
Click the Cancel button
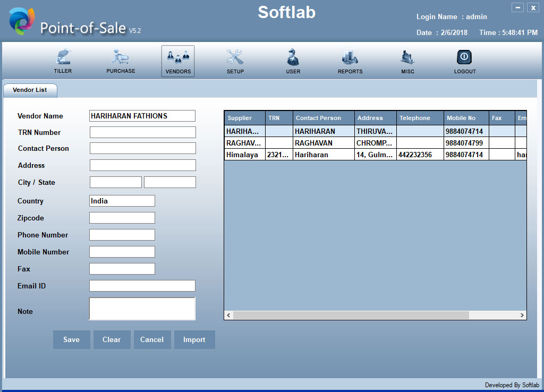tap(151, 340)
